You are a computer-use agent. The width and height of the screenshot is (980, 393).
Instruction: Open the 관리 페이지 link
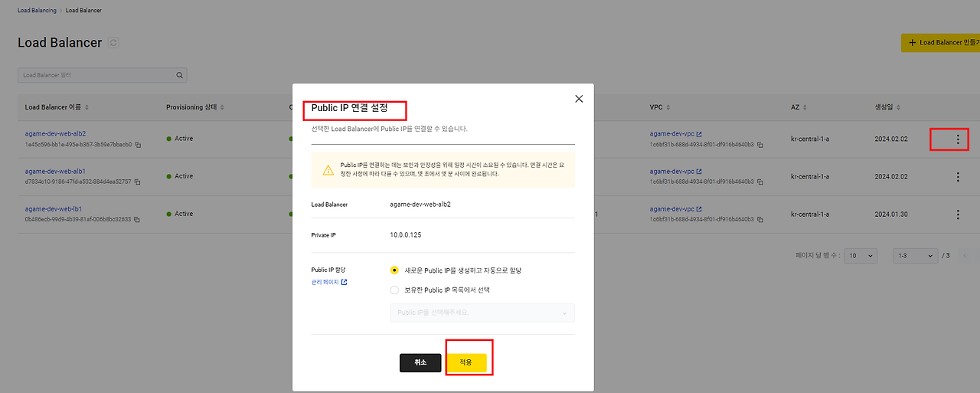point(329,283)
